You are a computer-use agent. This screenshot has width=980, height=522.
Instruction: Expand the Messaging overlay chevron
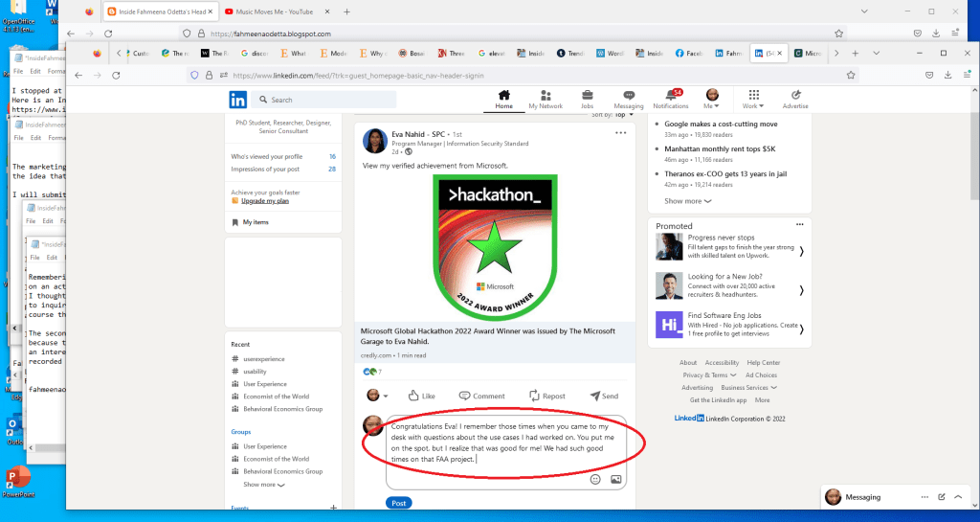pyautogui.click(x=957, y=497)
